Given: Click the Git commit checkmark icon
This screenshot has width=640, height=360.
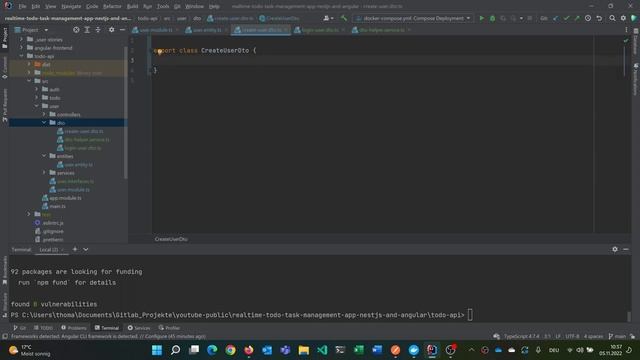Looking at the screenshot, I should pyautogui.click(x=566, y=18).
